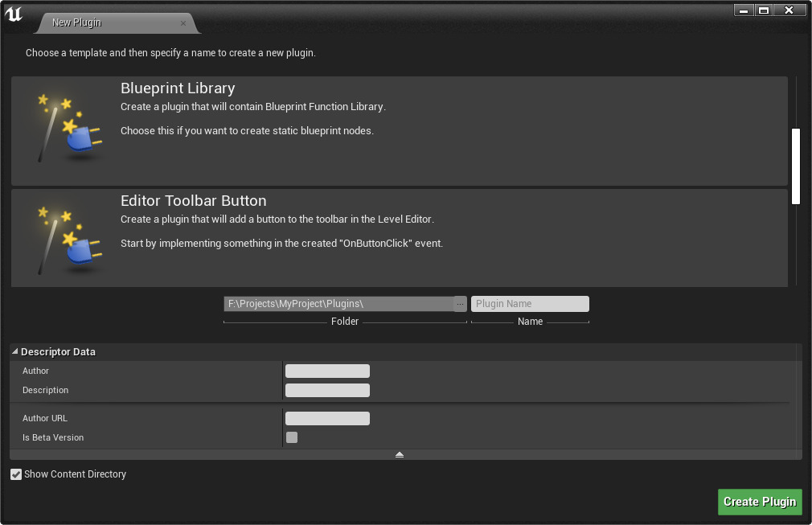Click the Author label
The width and height of the screenshot is (812, 525).
click(x=35, y=371)
